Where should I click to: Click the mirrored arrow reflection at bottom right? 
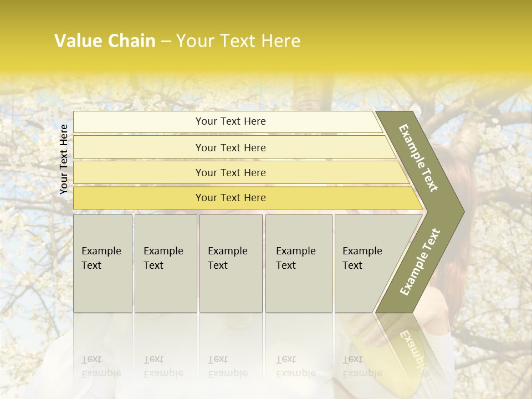(x=411, y=349)
